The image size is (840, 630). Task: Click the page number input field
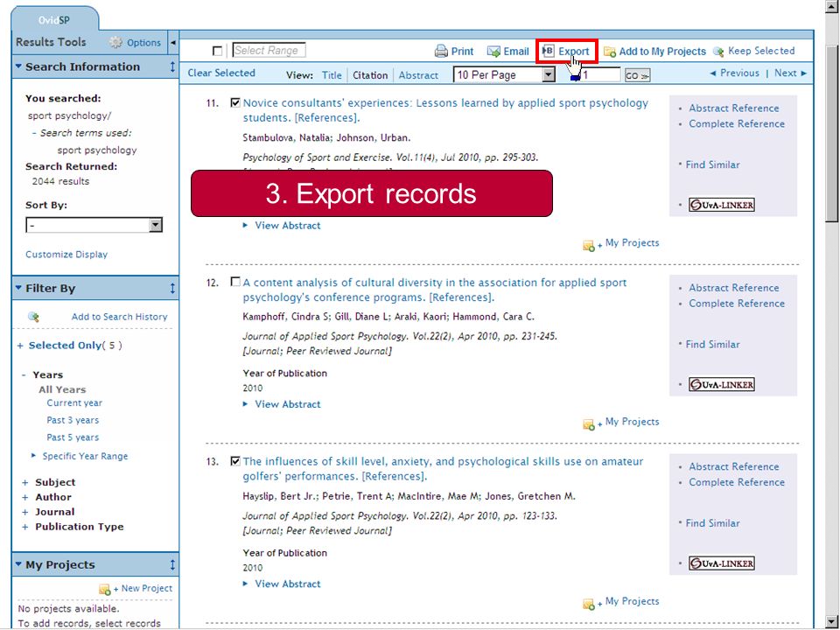(x=599, y=75)
